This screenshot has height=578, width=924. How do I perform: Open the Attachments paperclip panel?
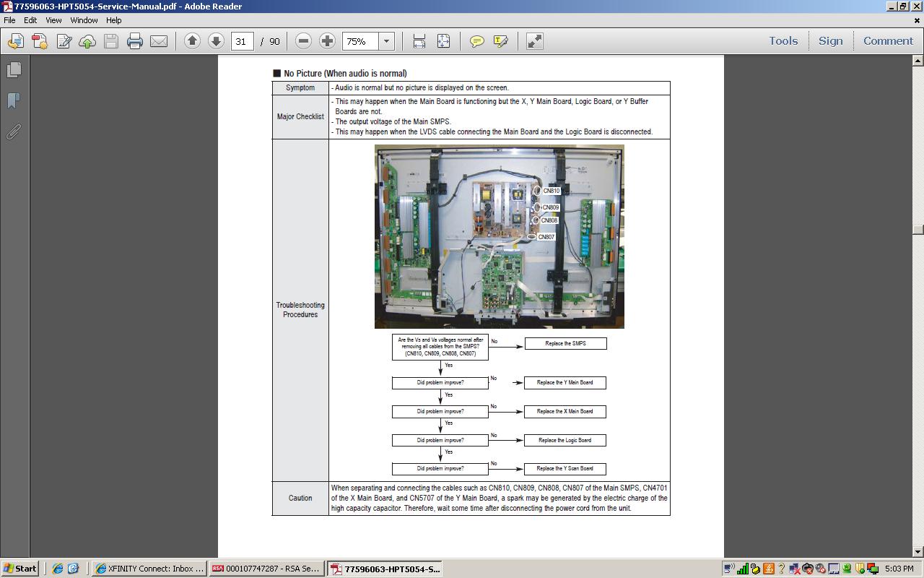[14, 131]
